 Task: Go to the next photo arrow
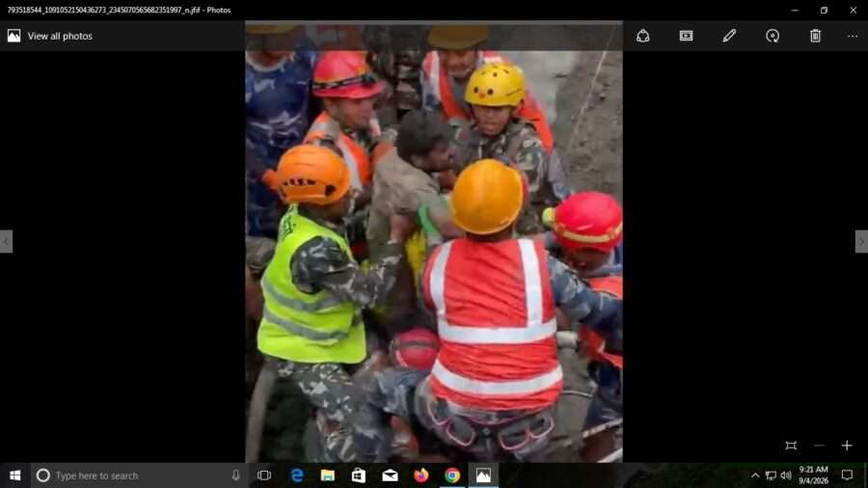click(861, 242)
